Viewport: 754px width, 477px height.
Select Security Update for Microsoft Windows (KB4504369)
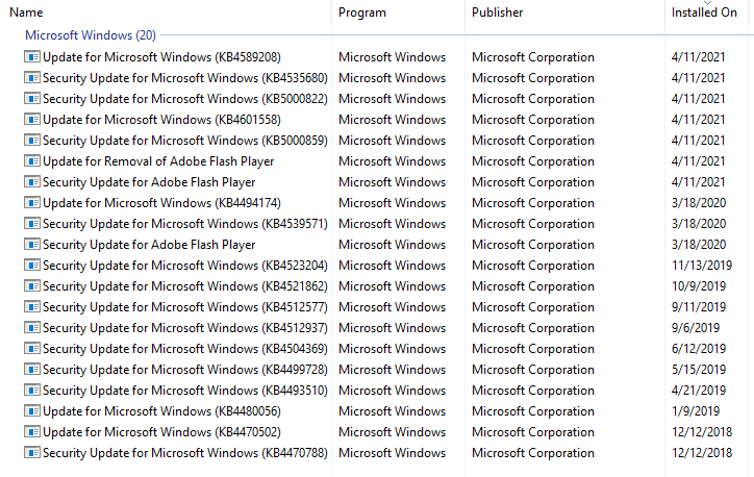(185, 349)
